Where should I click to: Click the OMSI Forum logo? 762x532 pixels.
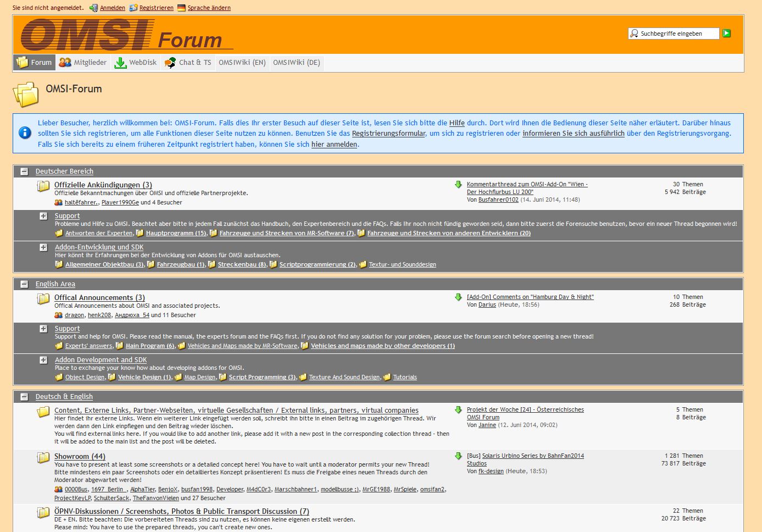(x=127, y=35)
